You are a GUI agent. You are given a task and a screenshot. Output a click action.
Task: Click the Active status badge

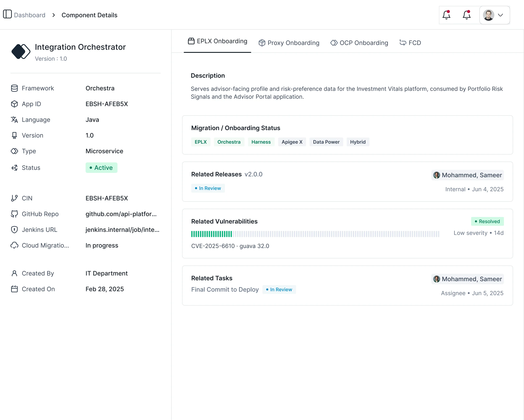101,168
